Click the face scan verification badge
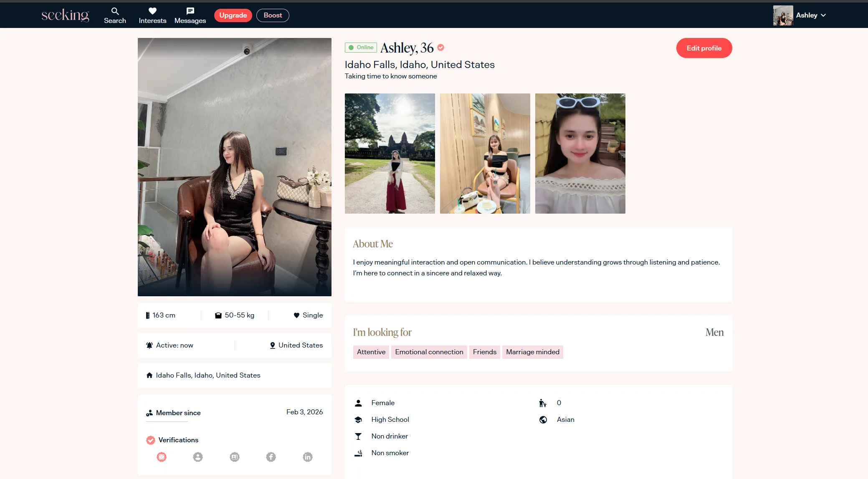The width and height of the screenshot is (868, 479). 162,457
